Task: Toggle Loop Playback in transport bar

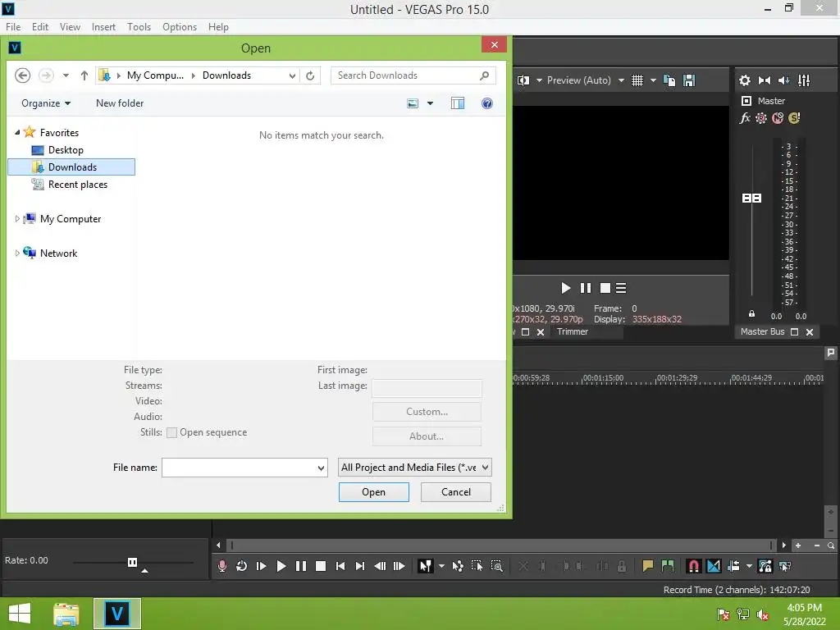Action: (242, 566)
